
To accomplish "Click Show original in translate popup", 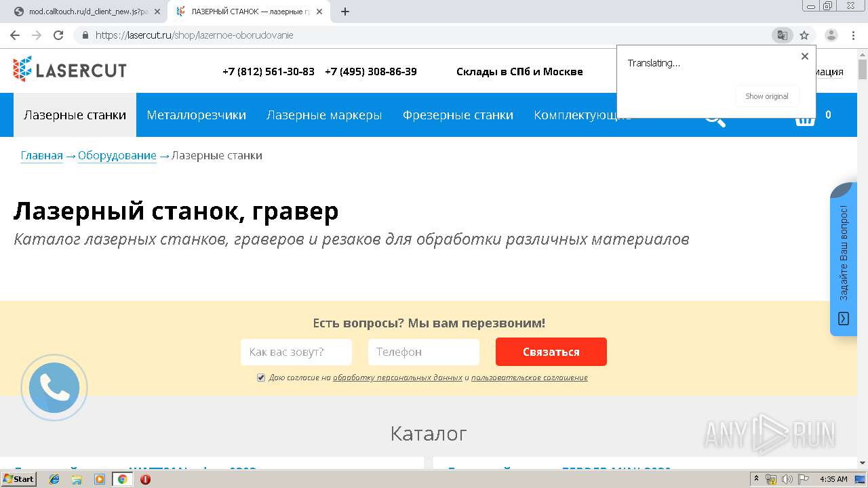I will [x=767, y=96].
